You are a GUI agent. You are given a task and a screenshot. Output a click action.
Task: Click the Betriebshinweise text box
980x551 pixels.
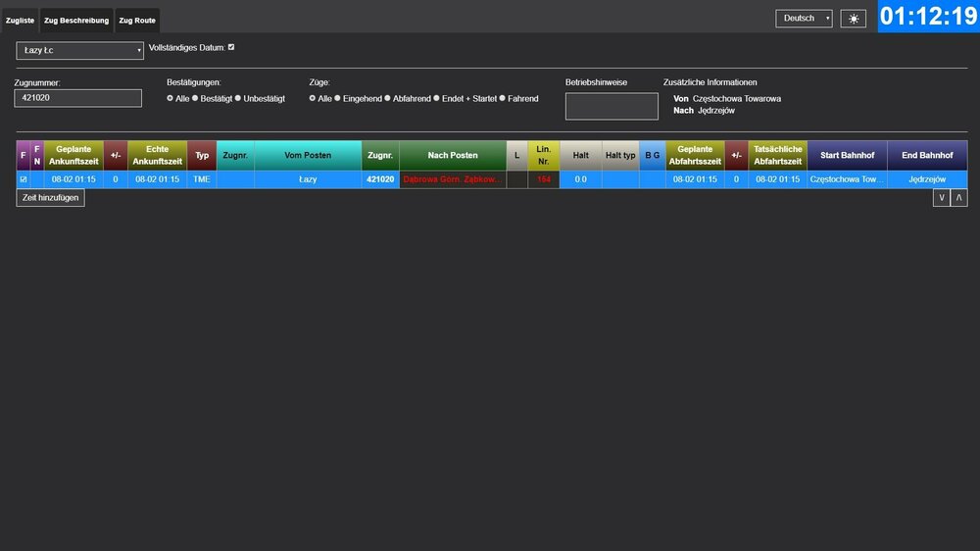coord(612,106)
